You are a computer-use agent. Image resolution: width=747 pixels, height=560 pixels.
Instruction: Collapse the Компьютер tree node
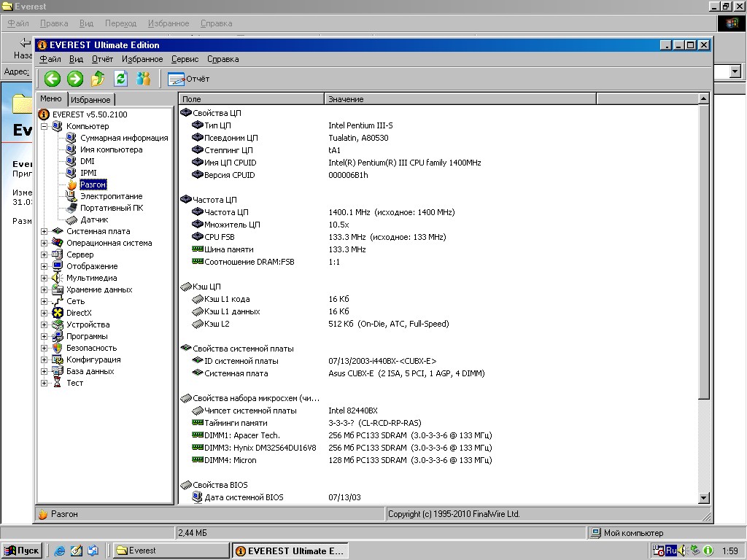44,126
